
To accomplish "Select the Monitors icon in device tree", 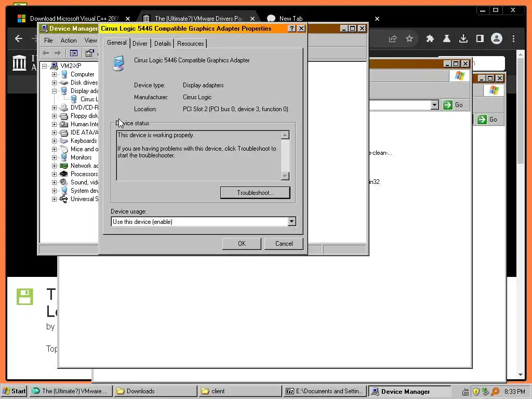I will click(64, 157).
